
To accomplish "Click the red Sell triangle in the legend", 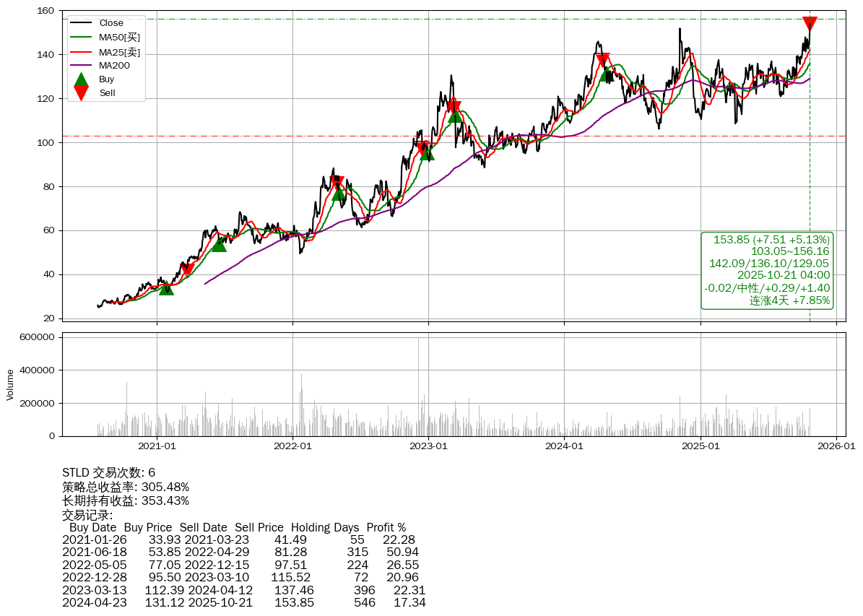I will 82,92.
